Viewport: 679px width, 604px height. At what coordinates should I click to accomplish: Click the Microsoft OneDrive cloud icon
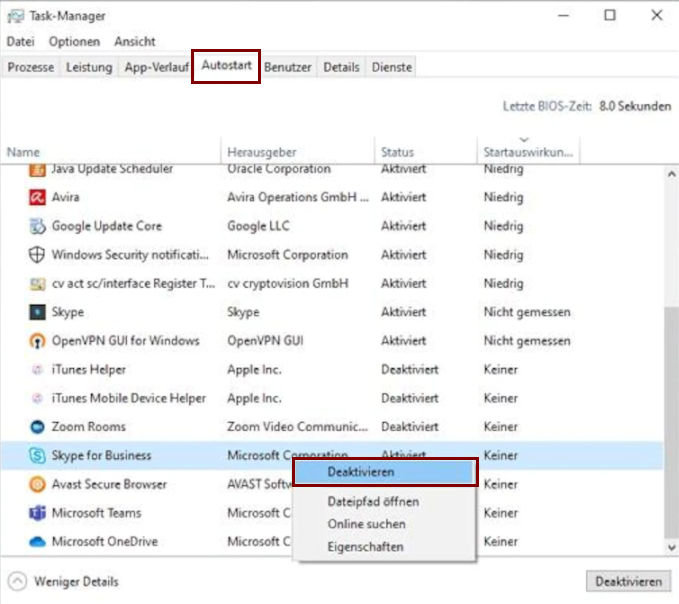click(37, 542)
